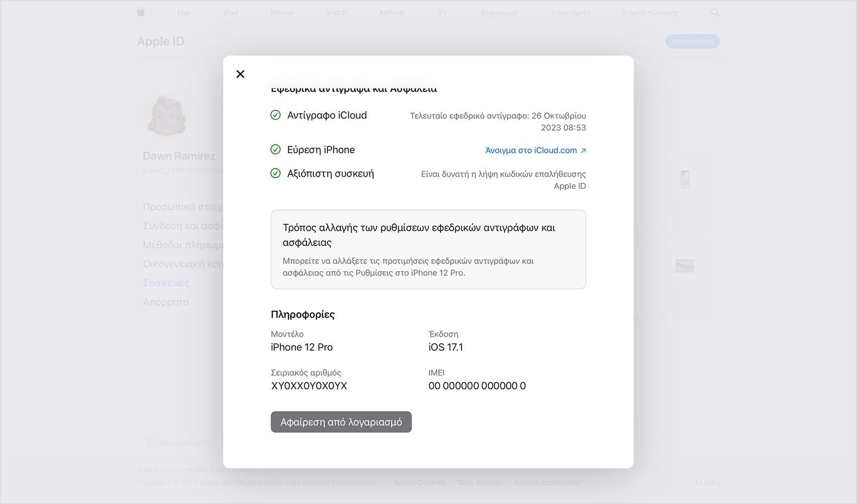Click serial number XY0XX0Y0X0YX
This screenshot has width=857, height=504.
point(309,386)
